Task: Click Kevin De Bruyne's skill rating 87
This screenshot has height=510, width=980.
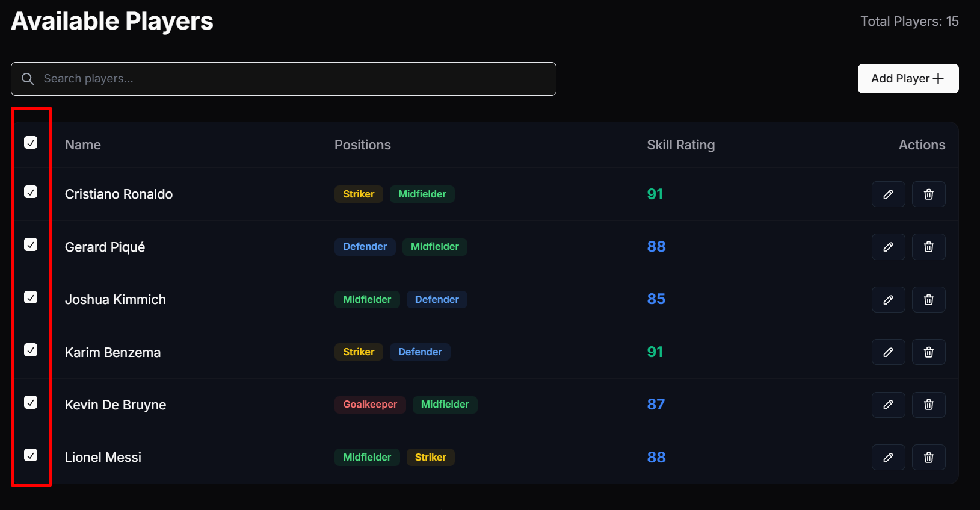Action: click(x=656, y=405)
